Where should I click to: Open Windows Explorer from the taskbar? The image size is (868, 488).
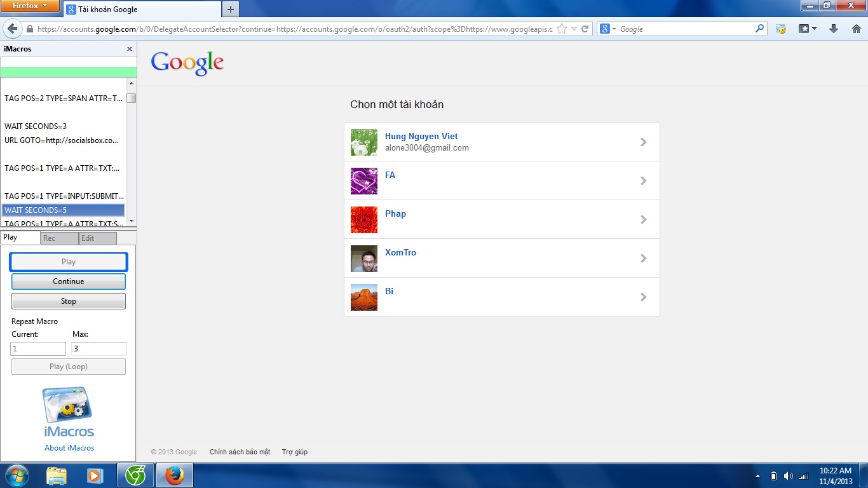(56, 475)
